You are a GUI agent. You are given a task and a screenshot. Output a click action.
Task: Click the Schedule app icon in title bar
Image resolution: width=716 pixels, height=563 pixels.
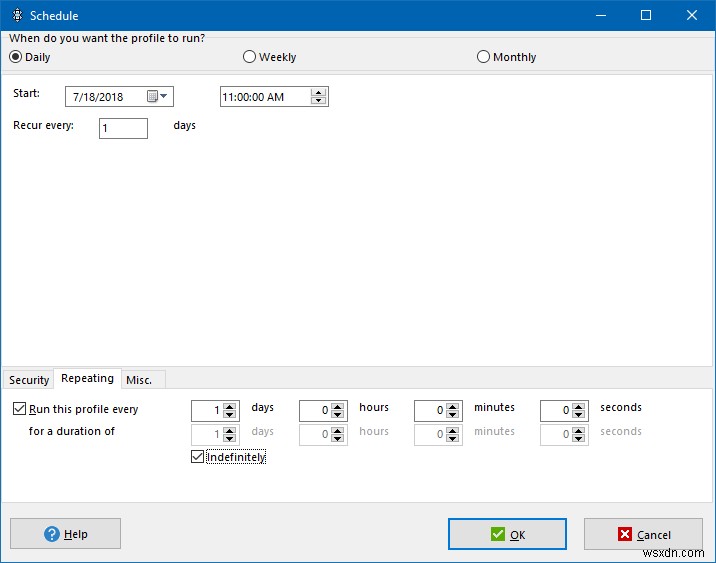point(17,15)
